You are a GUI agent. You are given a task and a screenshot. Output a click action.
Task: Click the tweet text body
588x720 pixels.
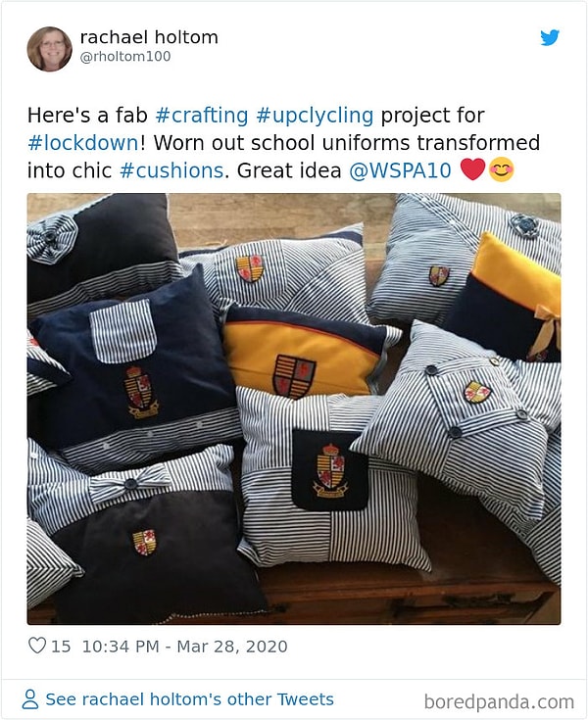tap(283, 143)
